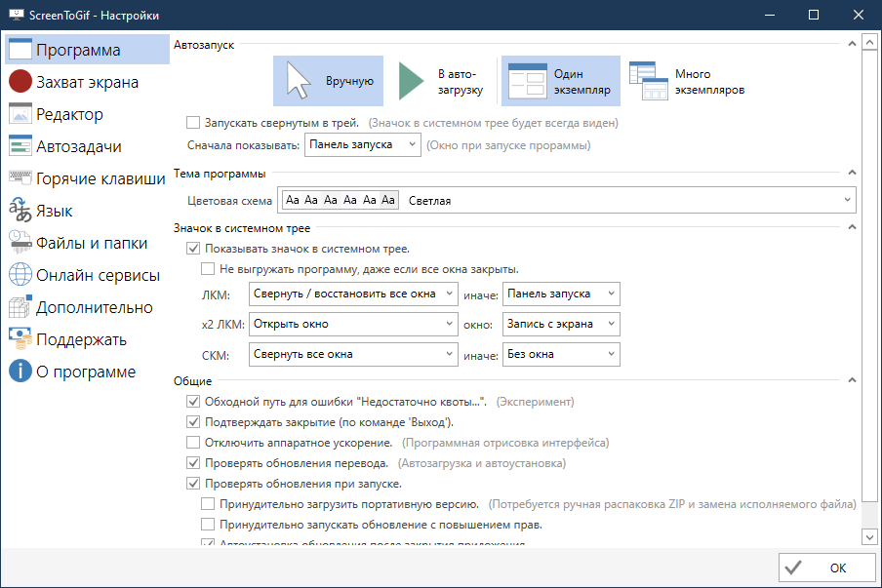Open the Захват экрана section
This screenshot has width=882, height=588.
point(87,82)
